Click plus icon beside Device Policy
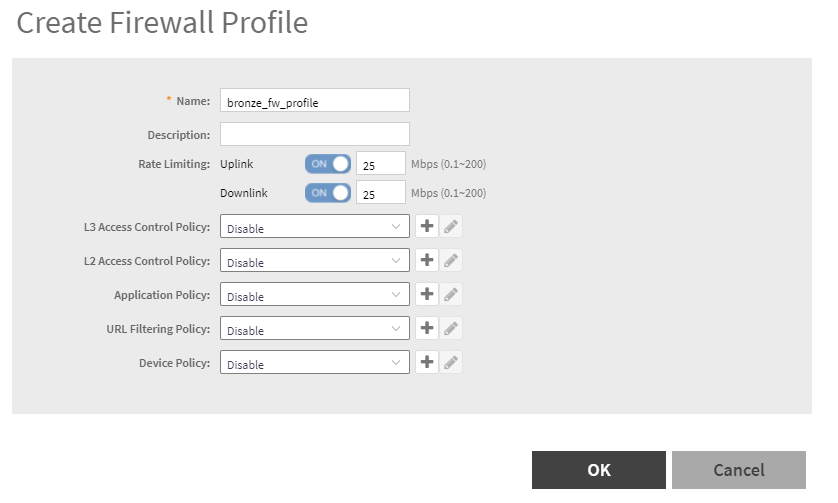This screenshot has width=838, height=503. click(427, 363)
